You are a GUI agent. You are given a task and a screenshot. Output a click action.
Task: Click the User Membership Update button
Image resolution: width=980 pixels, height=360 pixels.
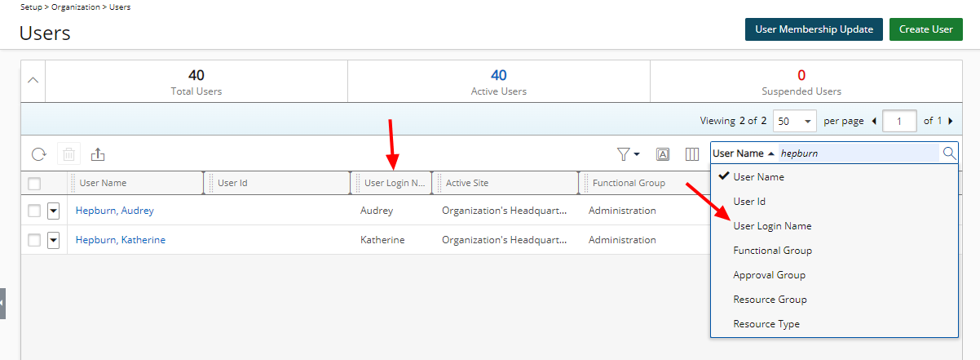coord(814,29)
